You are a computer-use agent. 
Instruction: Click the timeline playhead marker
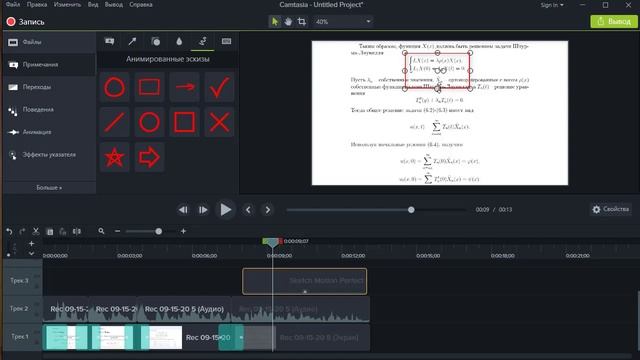point(272,242)
